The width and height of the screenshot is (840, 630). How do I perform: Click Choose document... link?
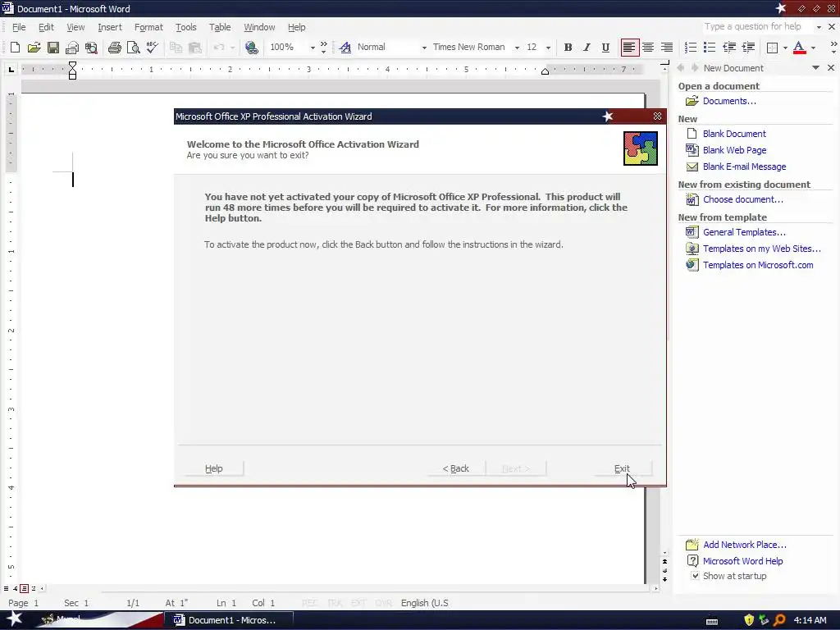coord(742,199)
